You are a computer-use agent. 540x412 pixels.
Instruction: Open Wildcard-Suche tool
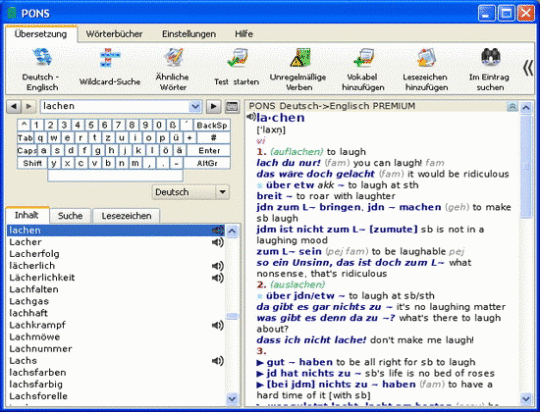[110, 57]
